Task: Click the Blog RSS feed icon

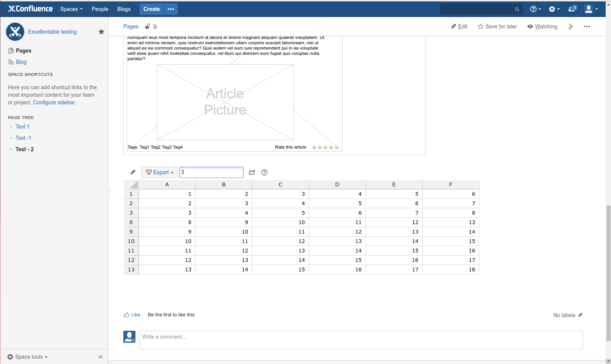Action: pos(11,62)
